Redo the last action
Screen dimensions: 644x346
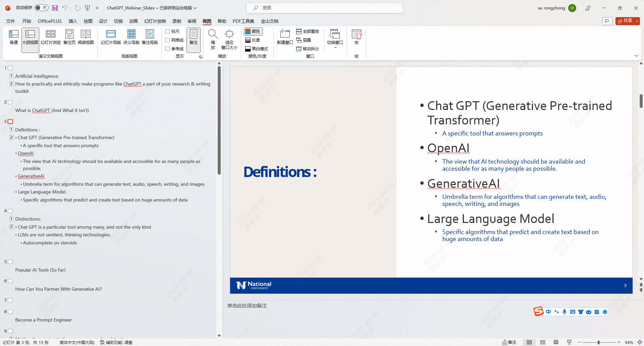77,8
